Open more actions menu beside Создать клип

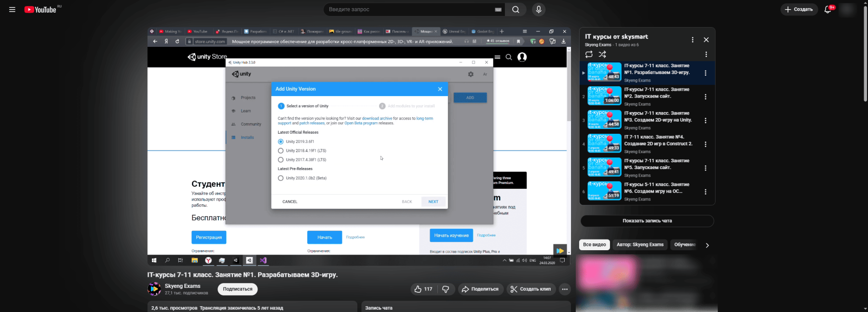tap(565, 289)
